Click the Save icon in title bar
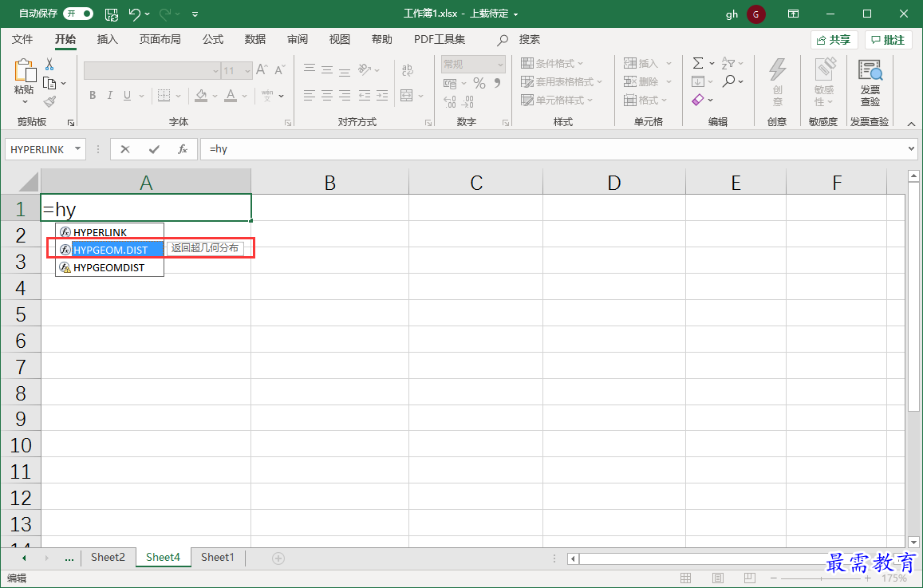Image resolution: width=923 pixels, height=588 pixels. (x=111, y=14)
